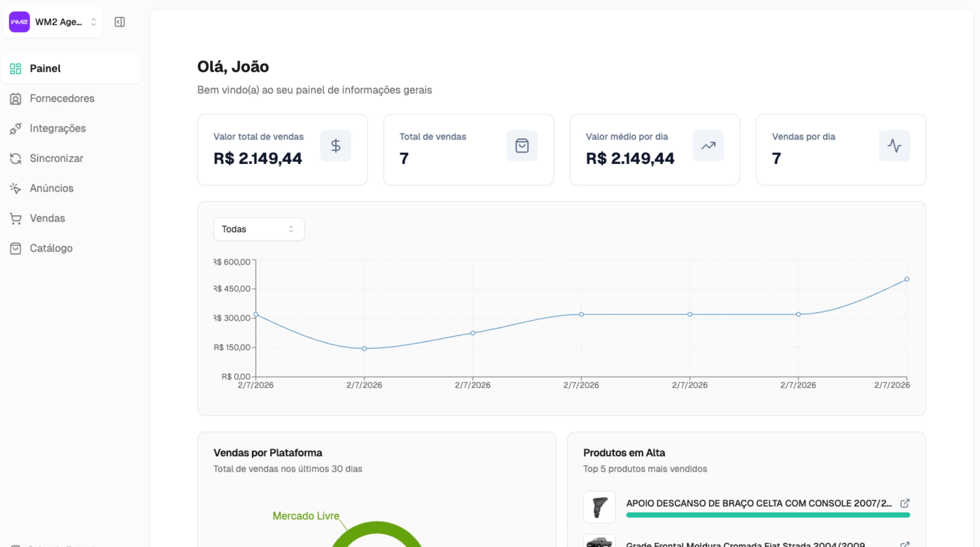The height and width of the screenshot is (547, 980).
Task: Select the Anúncios sidebar icon
Action: click(x=15, y=188)
